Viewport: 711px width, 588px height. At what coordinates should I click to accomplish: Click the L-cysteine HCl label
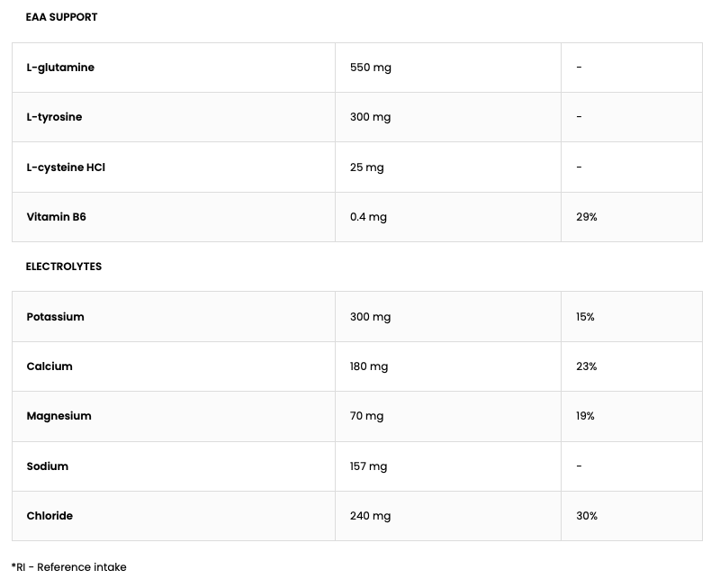tap(66, 167)
